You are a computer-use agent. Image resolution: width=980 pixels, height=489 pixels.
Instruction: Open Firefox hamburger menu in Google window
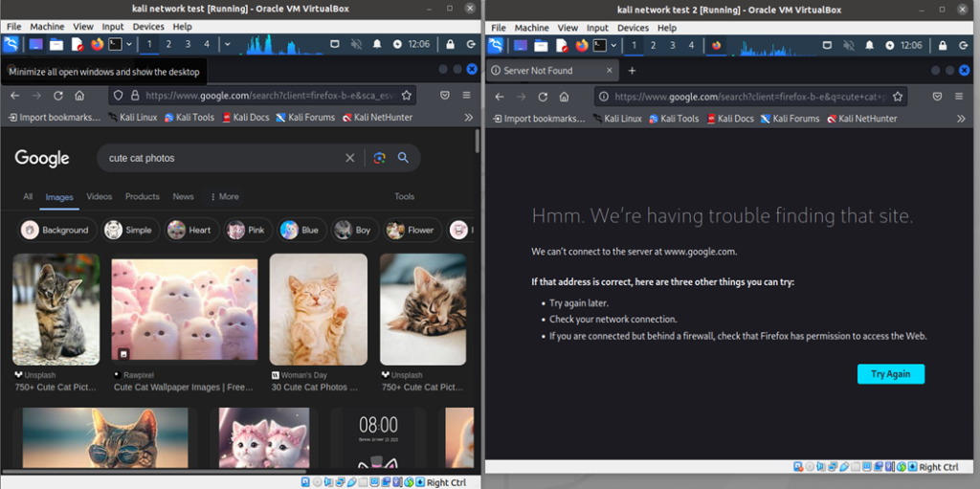[x=467, y=96]
